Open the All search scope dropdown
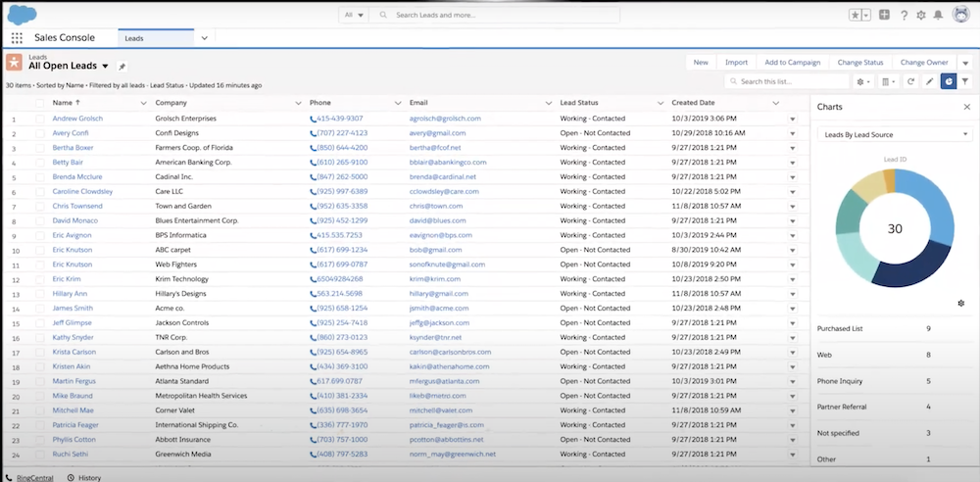 [354, 15]
